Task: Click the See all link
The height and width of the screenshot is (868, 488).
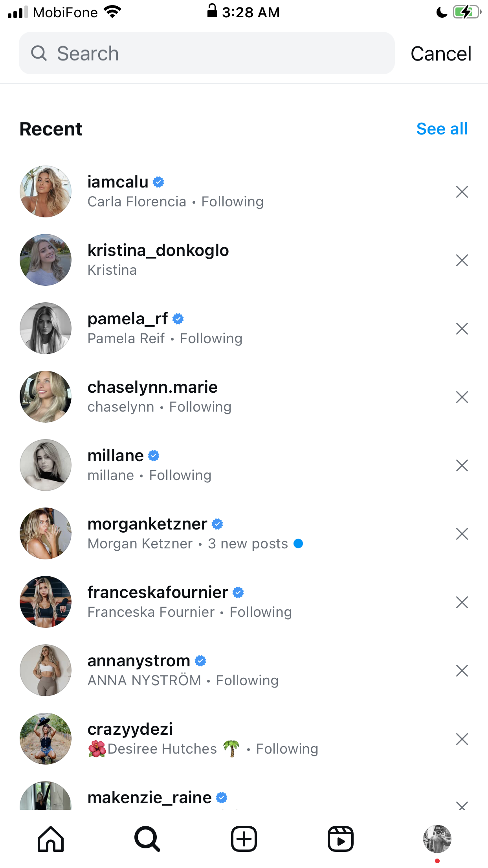Action: coord(442,129)
